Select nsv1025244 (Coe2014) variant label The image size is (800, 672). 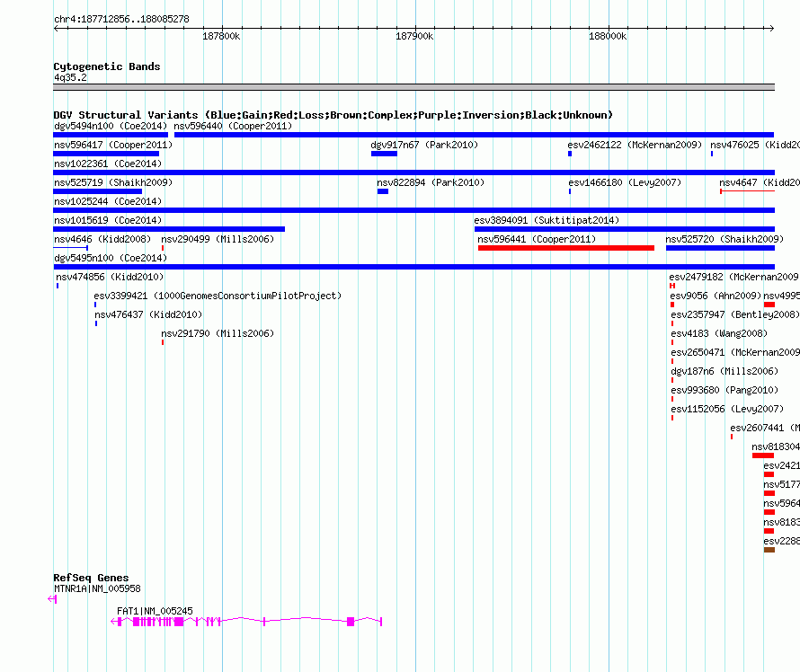[x=108, y=201]
